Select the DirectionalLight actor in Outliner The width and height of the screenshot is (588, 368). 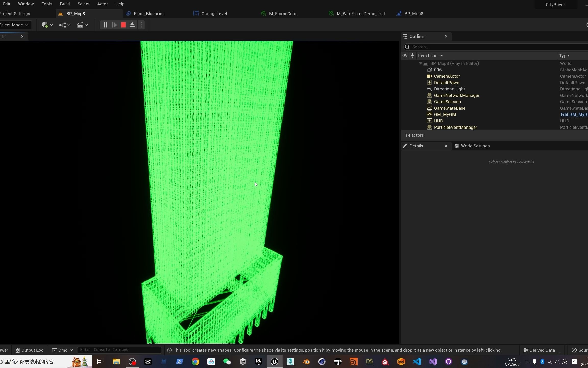point(449,89)
